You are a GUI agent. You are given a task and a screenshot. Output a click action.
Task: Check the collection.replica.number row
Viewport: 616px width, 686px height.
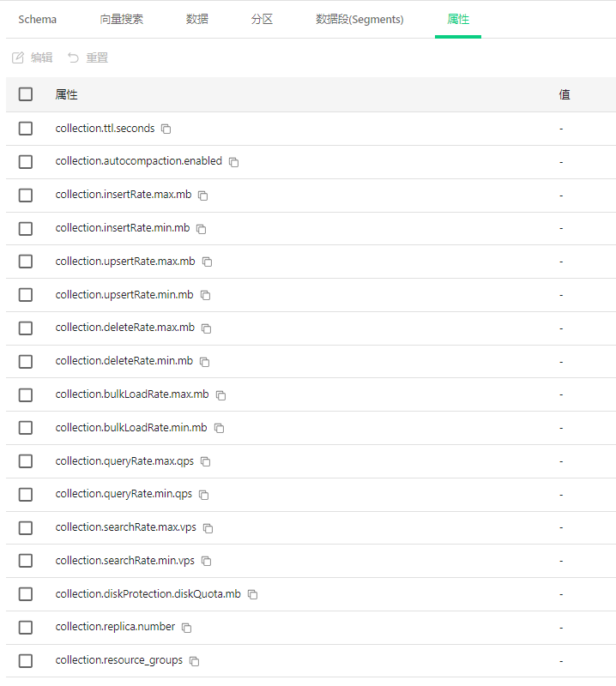click(x=26, y=628)
